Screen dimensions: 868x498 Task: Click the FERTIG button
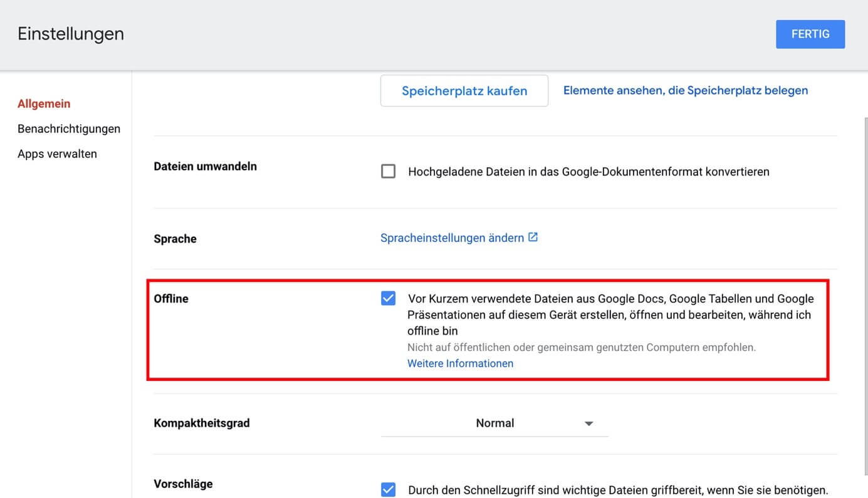pos(810,34)
